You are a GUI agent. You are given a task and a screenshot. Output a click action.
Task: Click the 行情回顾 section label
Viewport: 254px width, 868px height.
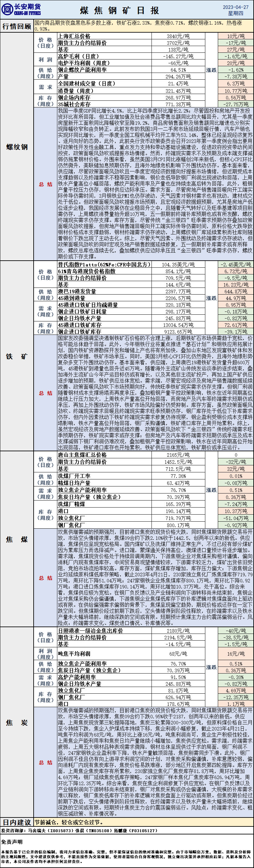click(x=17, y=26)
